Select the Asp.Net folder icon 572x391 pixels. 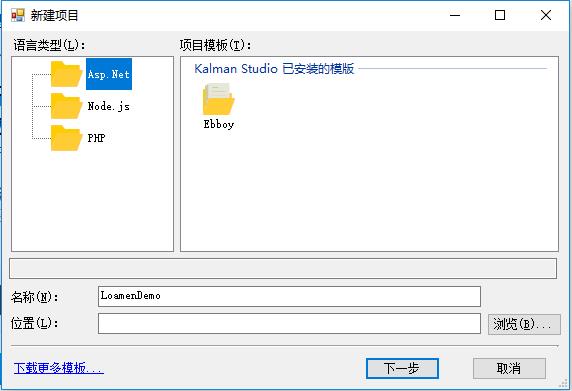66,74
